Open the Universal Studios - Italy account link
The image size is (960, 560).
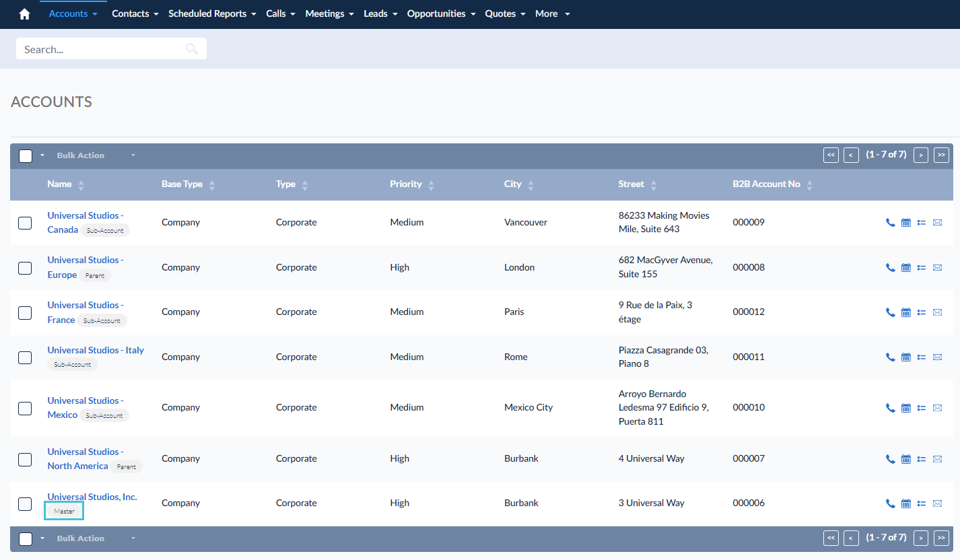[96, 350]
